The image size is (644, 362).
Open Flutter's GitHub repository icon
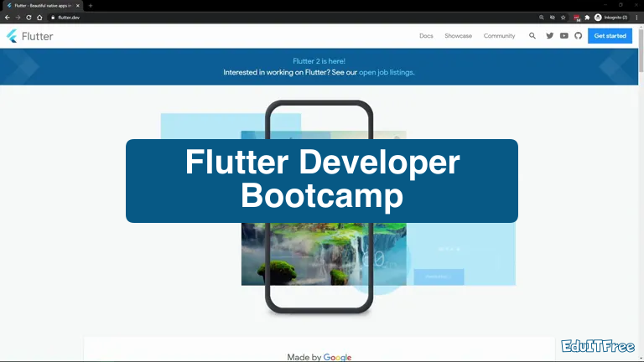pos(579,36)
